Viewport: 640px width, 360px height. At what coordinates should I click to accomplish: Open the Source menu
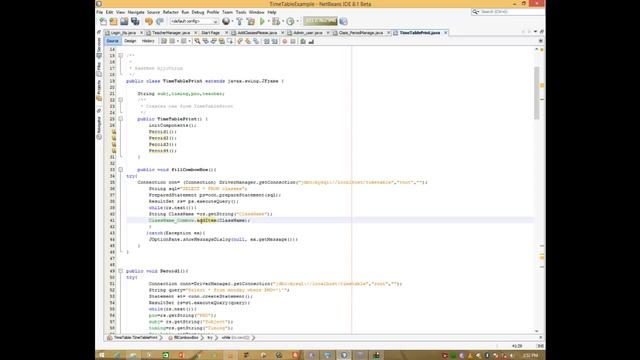pyautogui.click(x=153, y=12)
